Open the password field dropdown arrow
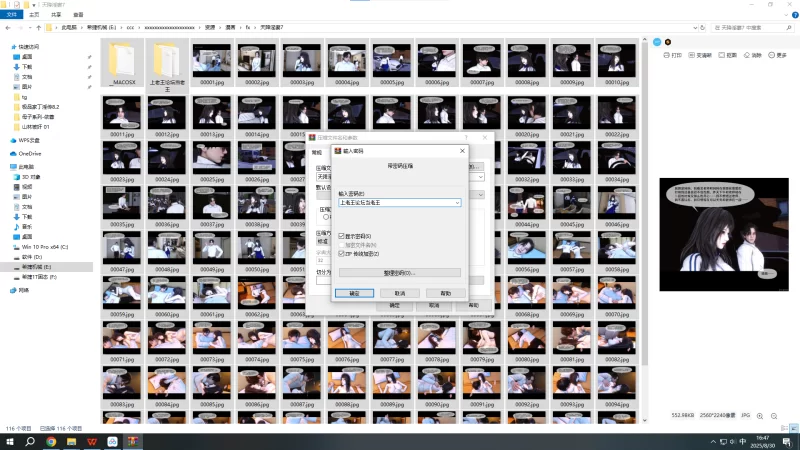The image size is (800, 450). (457, 203)
